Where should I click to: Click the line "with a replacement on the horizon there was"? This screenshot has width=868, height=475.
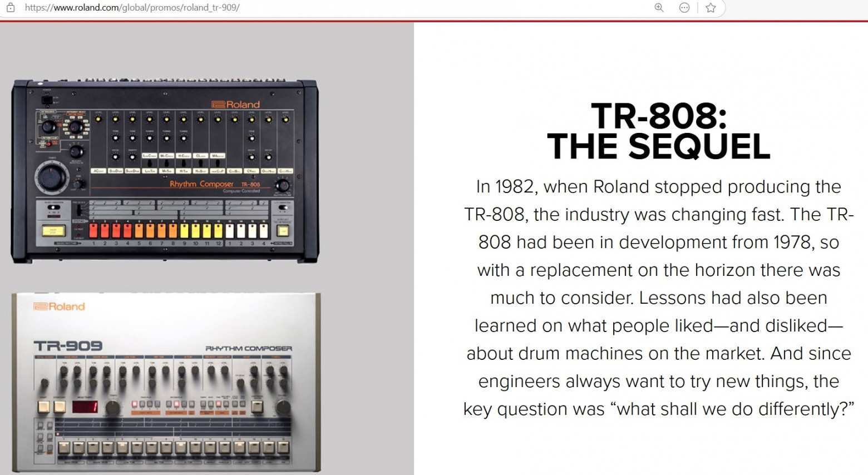[x=659, y=270]
